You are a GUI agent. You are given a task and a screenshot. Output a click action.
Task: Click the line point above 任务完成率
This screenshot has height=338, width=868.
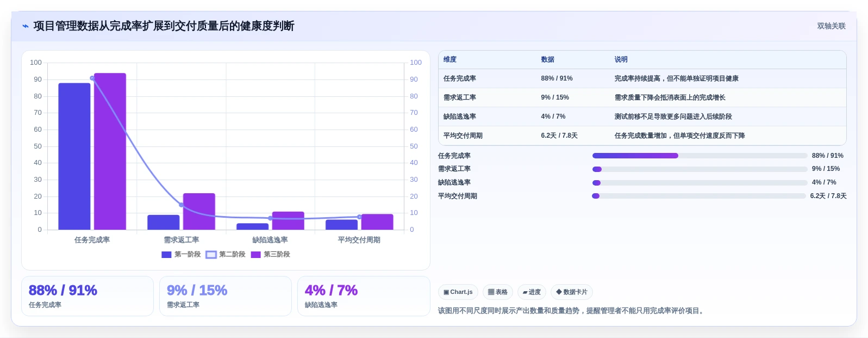pos(92,78)
